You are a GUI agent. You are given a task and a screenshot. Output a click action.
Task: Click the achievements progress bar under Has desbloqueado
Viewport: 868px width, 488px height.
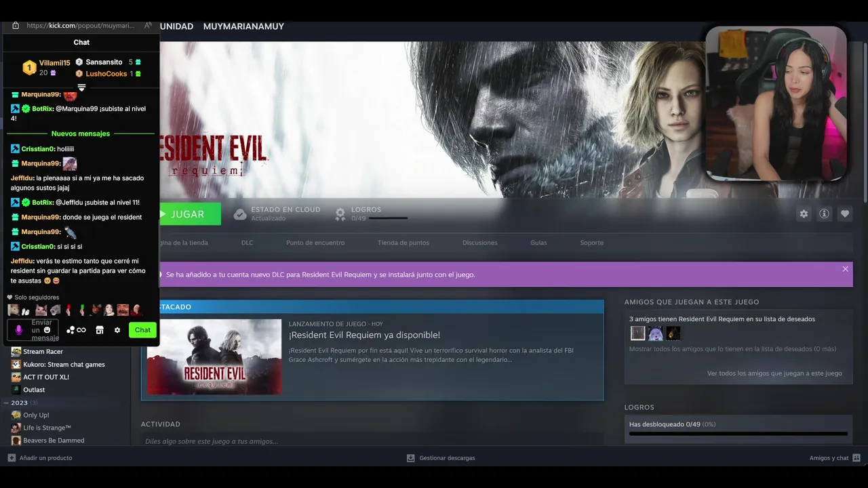pyautogui.click(x=738, y=434)
